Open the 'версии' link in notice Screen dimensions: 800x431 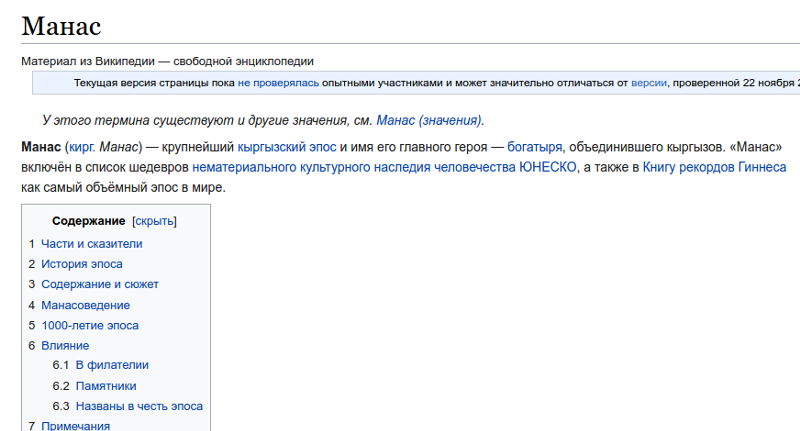pos(648,83)
